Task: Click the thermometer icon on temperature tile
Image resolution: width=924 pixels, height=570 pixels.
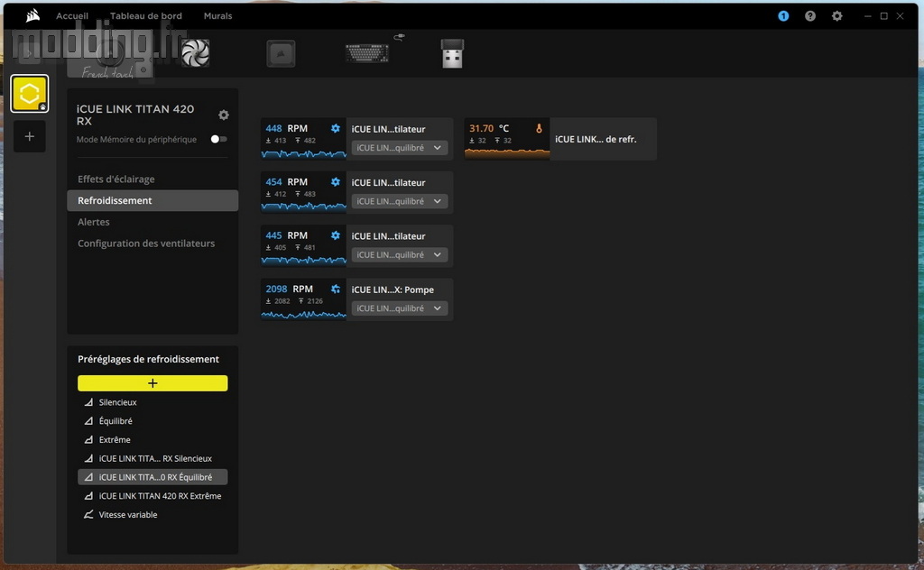Action: (x=539, y=128)
